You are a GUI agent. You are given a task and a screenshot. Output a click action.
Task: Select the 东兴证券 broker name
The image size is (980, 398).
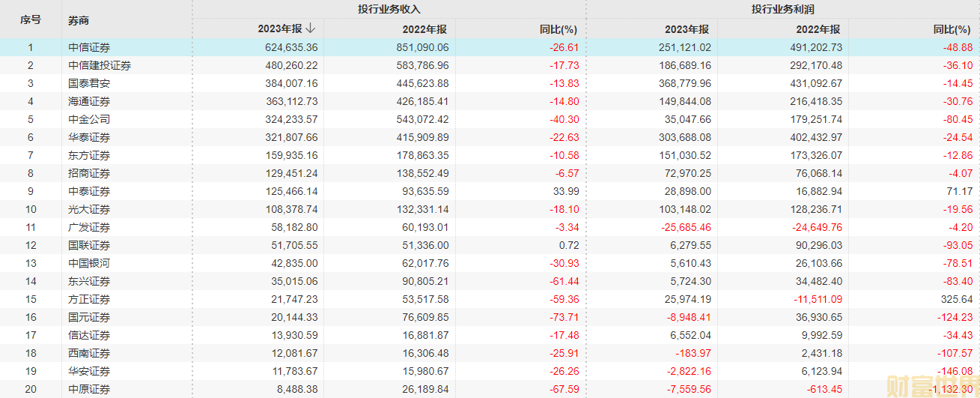coord(89,281)
